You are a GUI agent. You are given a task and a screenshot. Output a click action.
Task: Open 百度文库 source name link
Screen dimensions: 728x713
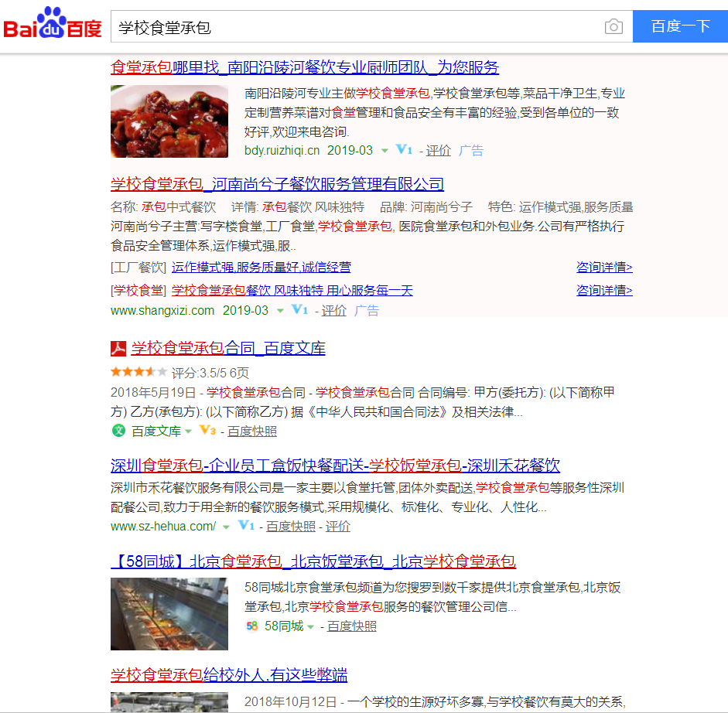coord(156,432)
